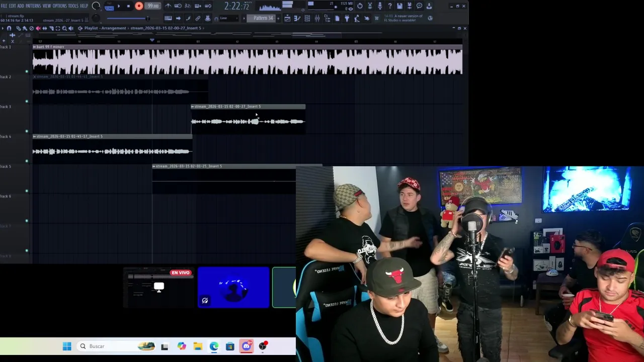Screen dimensions: 644x362
Task: Open the project info page icon
Action: tap(337, 18)
